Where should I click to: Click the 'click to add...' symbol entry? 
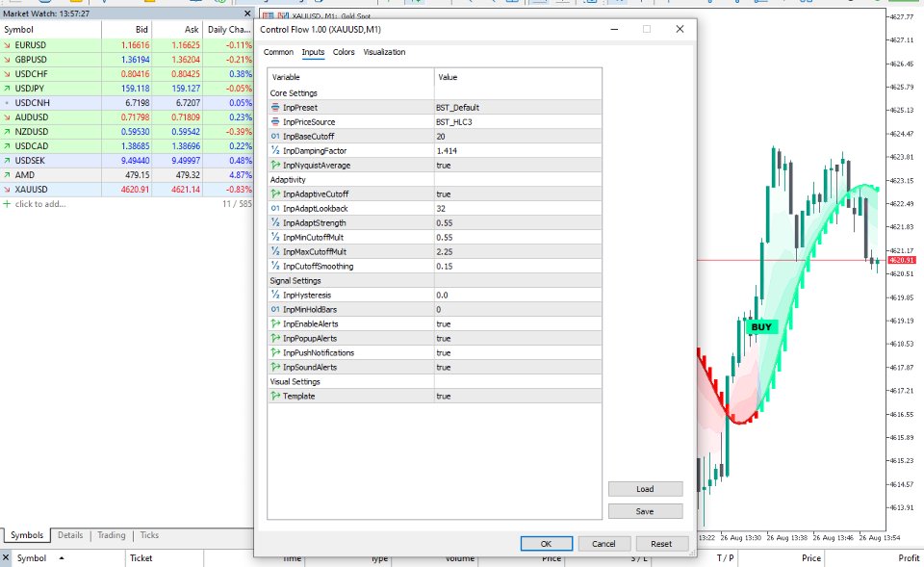[x=40, y=204]
